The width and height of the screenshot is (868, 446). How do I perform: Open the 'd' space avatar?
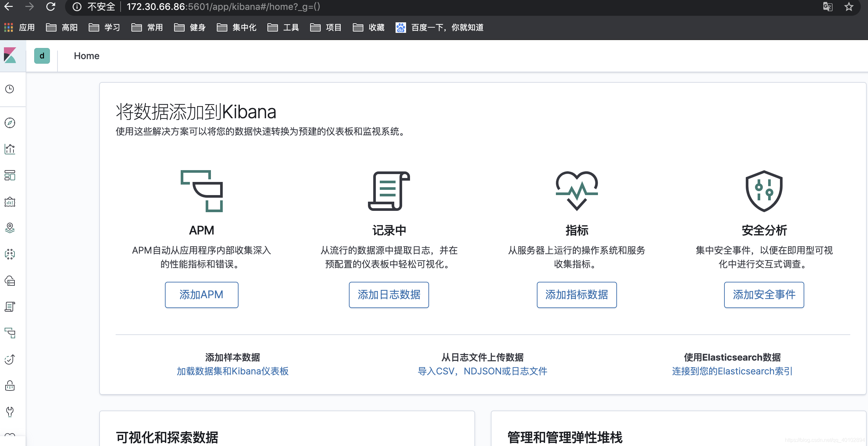tap(42, 56)
